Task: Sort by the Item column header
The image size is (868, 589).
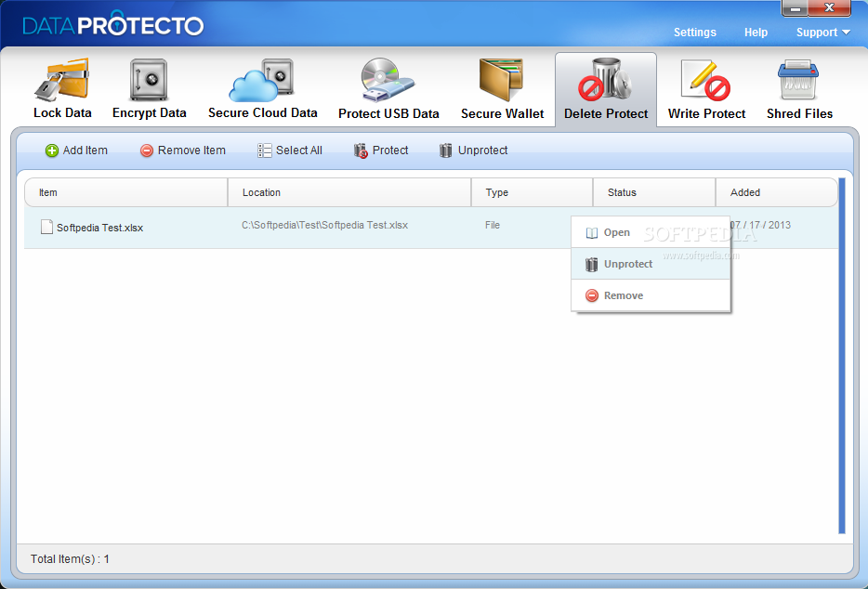Action: click(x=126, y=192)
